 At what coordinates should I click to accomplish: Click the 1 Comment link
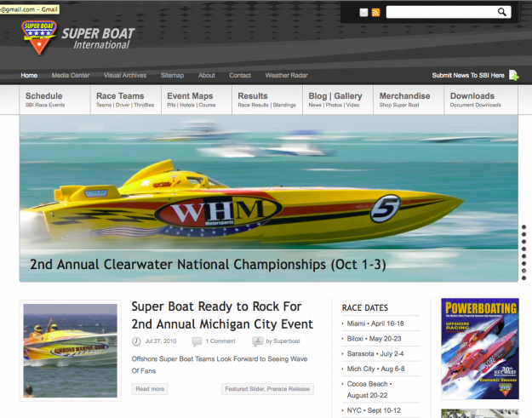pos(220,341)
